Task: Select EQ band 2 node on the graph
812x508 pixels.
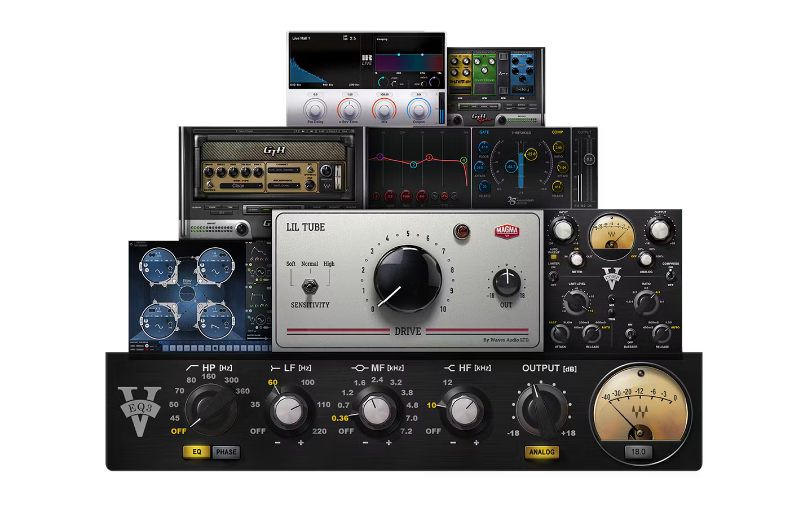Action: (x=413, y=165)
